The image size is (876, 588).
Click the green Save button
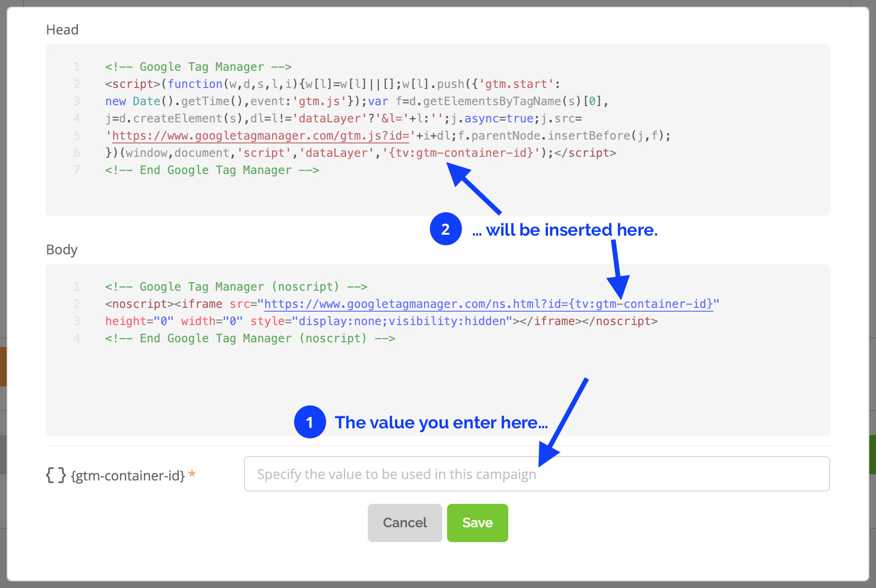(x=477, y=523)
